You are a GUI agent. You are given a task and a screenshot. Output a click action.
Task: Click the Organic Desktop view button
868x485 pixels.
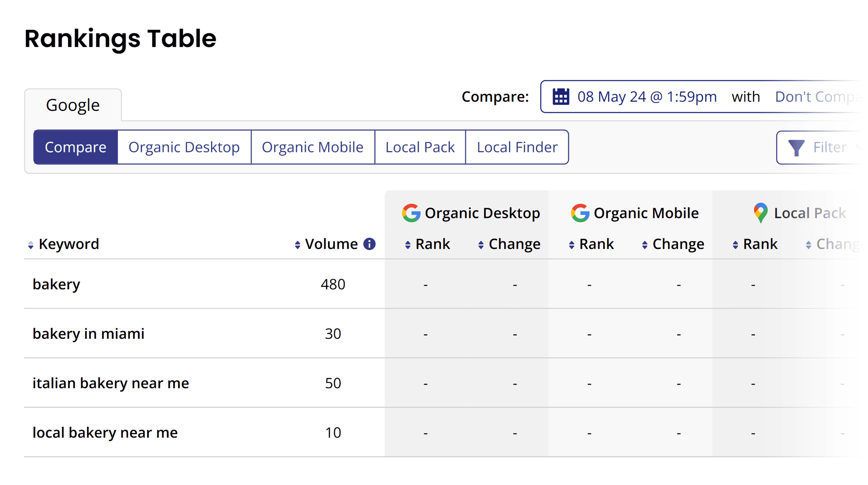click(x=184, y=147)
